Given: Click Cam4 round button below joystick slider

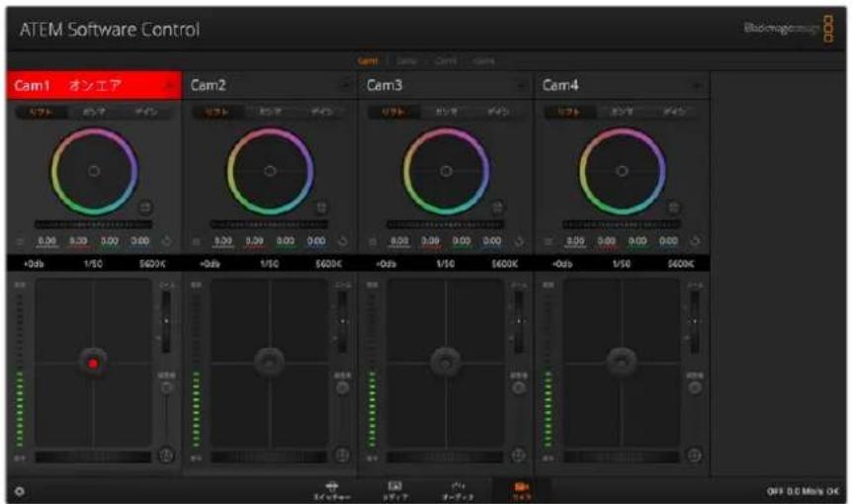Looking at the screenshot, I should click(695, 455).
